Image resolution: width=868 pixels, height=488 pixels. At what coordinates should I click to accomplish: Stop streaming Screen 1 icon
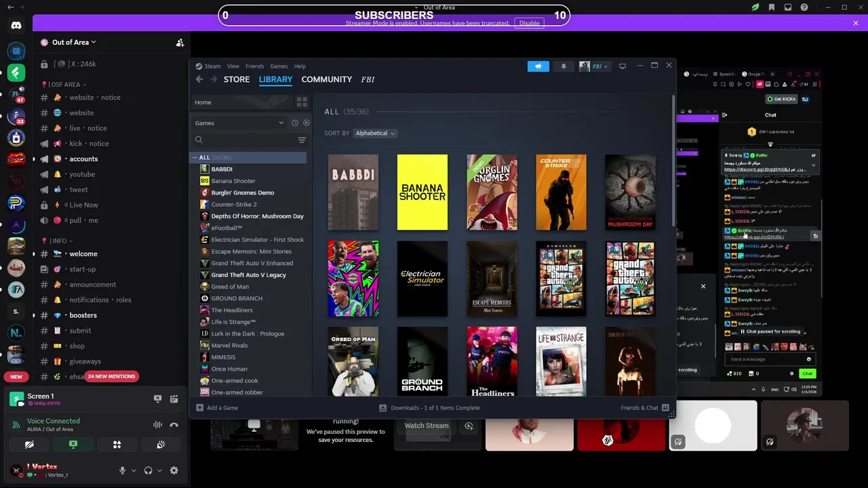click(157, 399)
